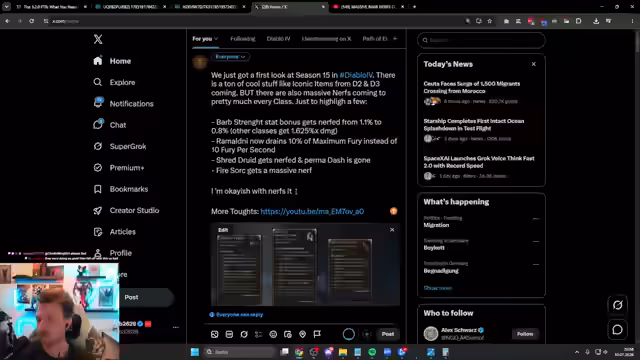
Task: Add a new timeline tab with plus
Action: [x=395, y=38]
